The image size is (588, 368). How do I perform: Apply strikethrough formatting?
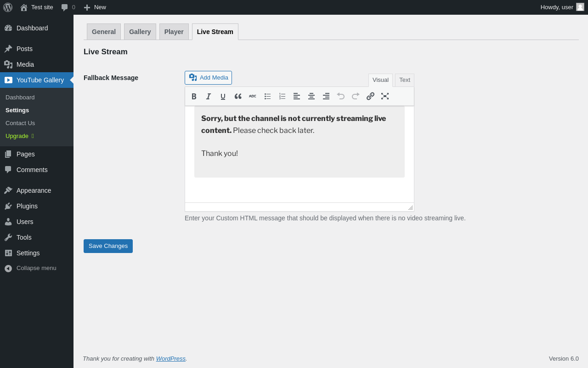point(253,96)
